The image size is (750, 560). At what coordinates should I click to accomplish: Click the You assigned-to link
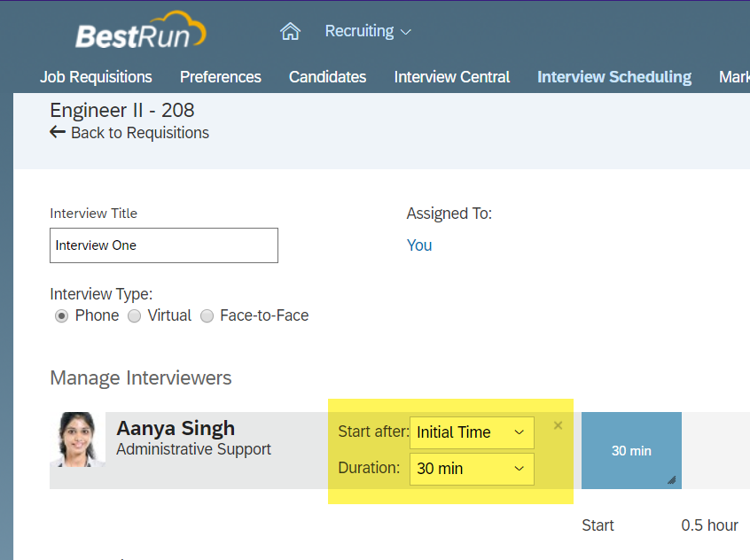click(x=419, y=245)
